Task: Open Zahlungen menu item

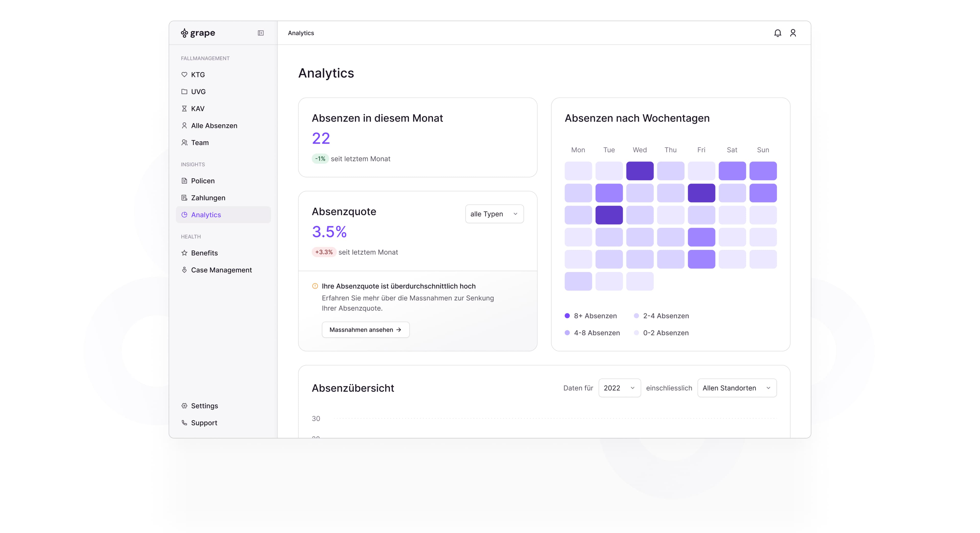Action: click(208, 198)
